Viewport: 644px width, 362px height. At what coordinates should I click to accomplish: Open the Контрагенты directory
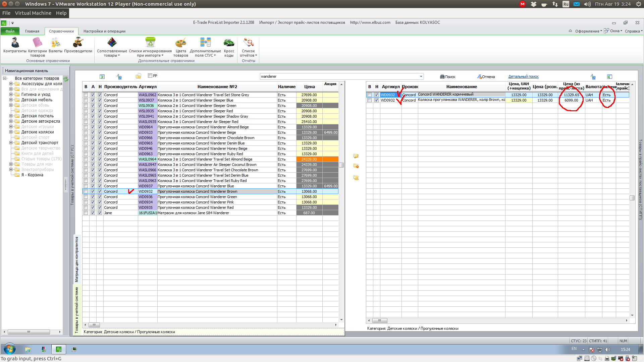(15, 45)
